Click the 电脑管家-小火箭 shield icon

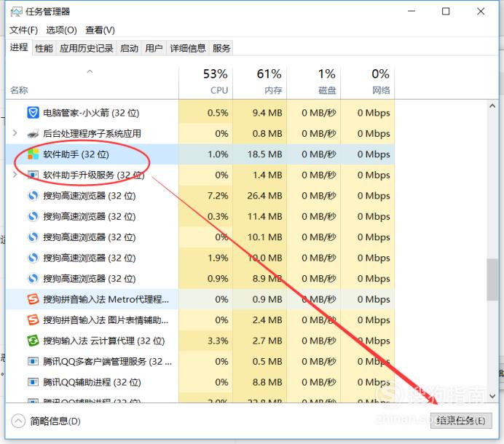[x=33, y=113]
